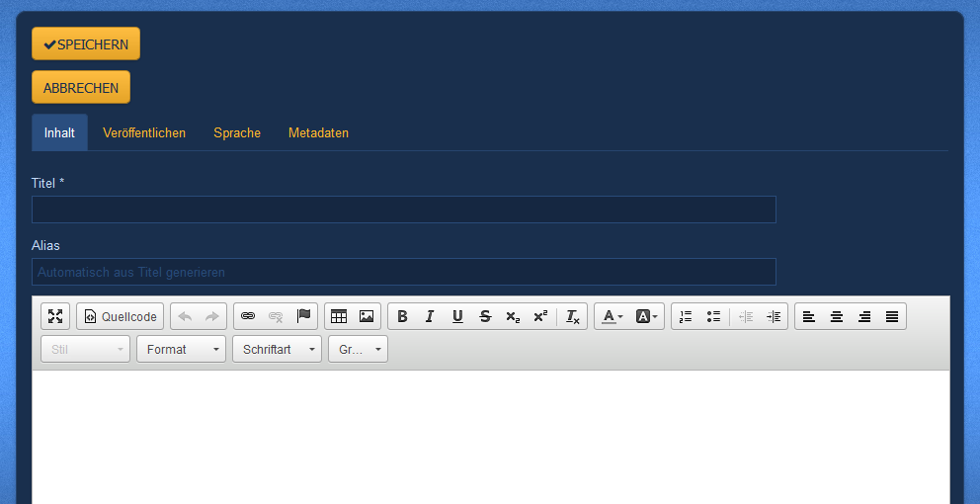Insert an image via the picture icon
The height and width of the screenshot is (504, 980).
click(x=367, y=316)
